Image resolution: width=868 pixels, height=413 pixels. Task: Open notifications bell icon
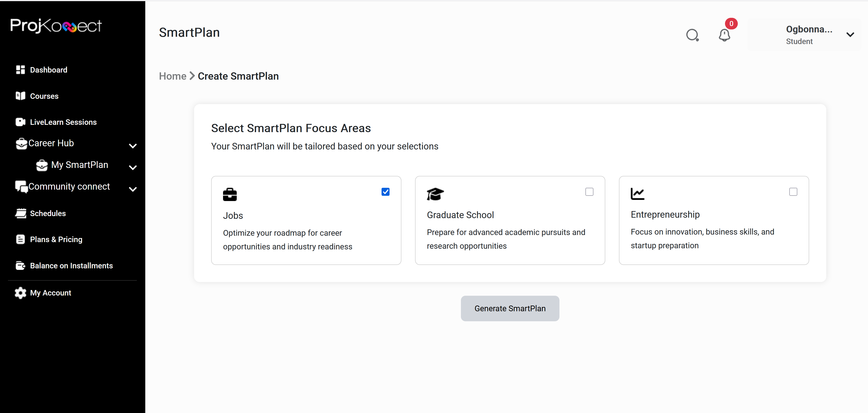coord(725,35)
